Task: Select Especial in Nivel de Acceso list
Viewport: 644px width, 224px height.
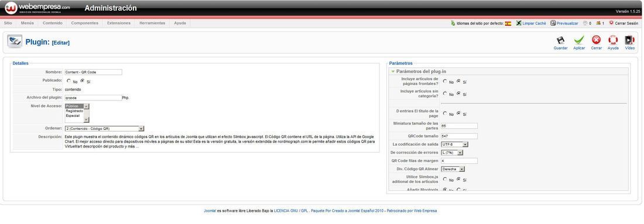Action: (x=74, y=116)
